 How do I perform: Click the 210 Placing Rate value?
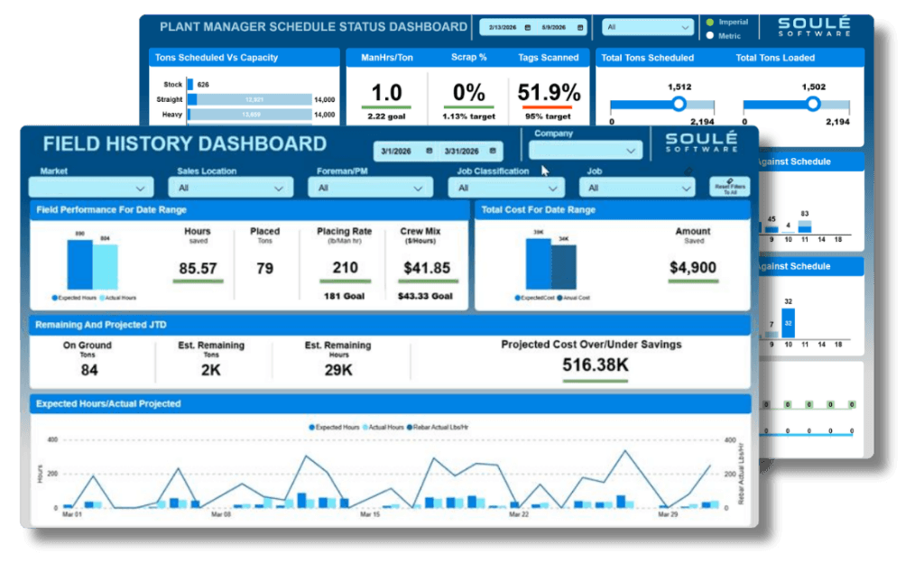coord(345,268)
